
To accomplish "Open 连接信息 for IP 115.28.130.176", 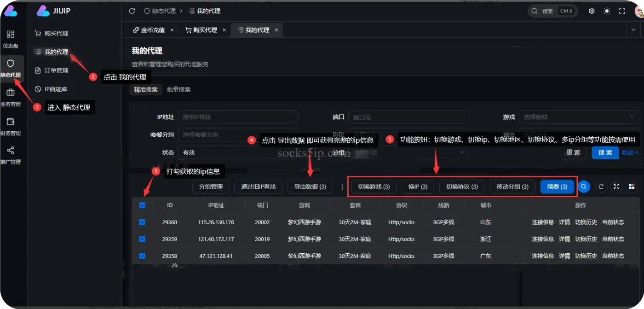I will point(543,222).
